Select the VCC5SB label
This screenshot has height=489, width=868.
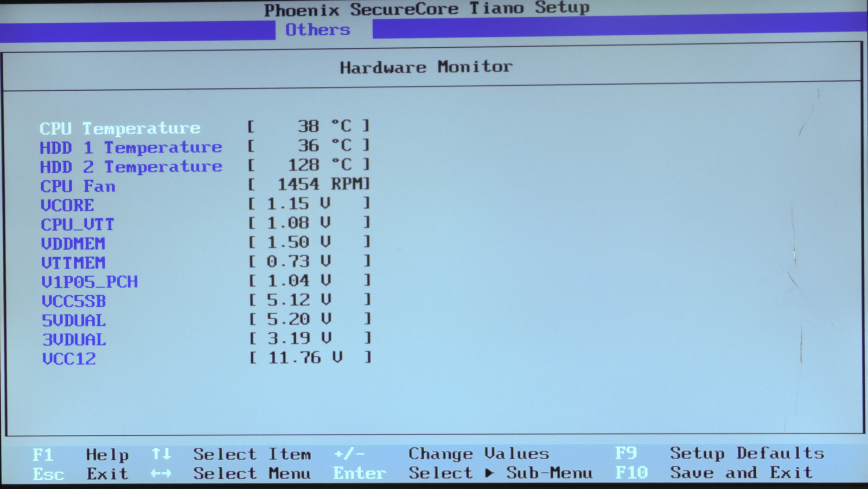[x=74, y=301]
